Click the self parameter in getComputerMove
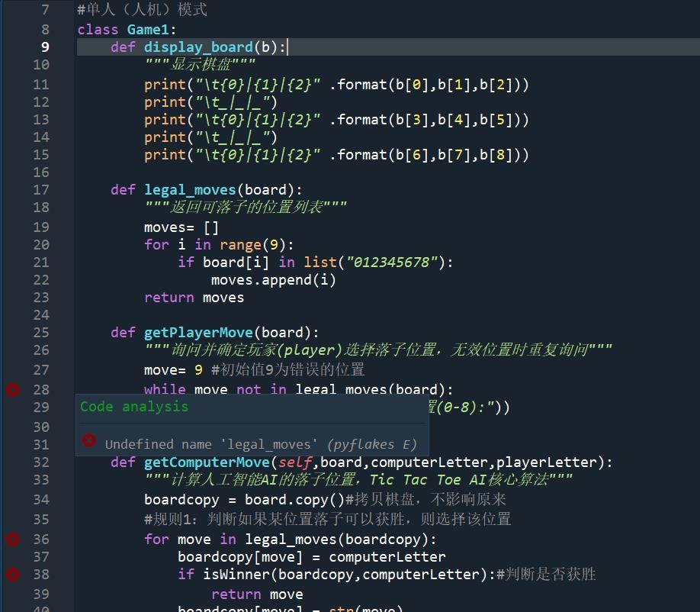The image size is (700, 612). click(x=295, y=462)
